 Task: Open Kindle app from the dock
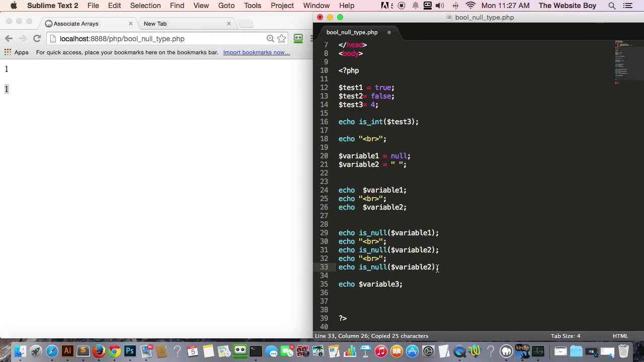click(522, 350)
